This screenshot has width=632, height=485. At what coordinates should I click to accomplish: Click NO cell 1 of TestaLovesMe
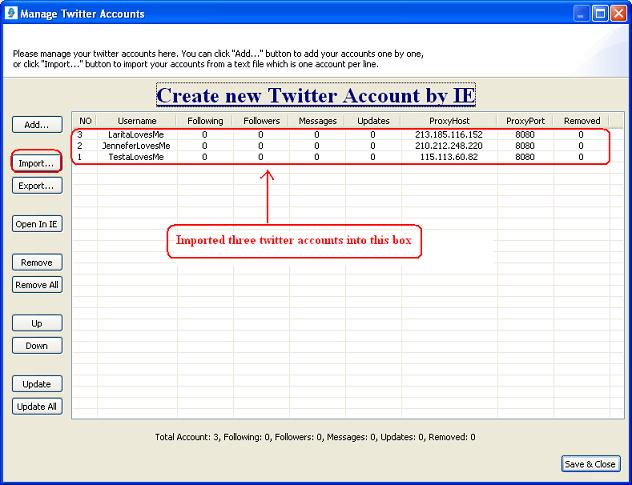[x=79, y=157]
